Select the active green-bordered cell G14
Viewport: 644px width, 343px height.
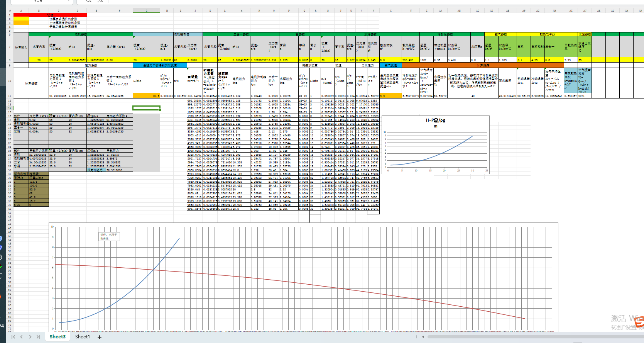(x=146, y=108)
